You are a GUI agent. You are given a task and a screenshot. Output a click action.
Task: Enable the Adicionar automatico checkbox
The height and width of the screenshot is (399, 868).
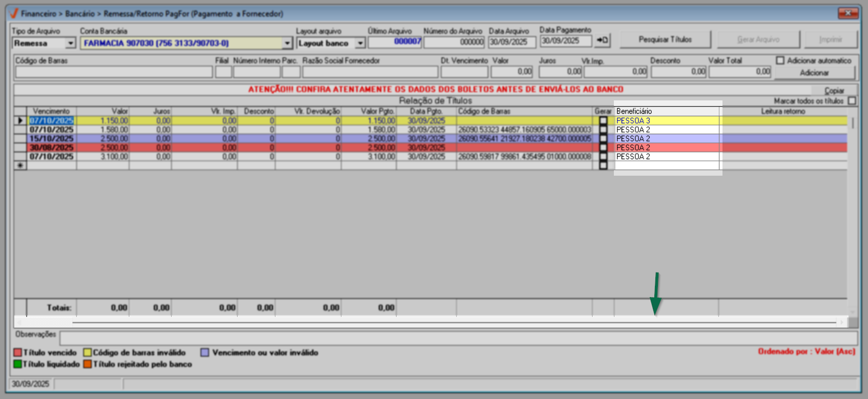click(x=780, y=60)
